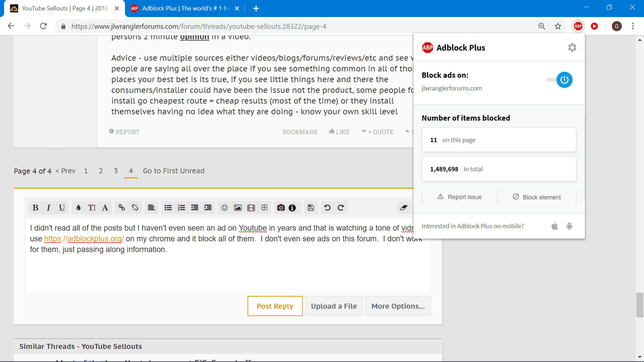Viewport: 644px width, 362px height.
Task: Like the post
Action: click(x=339, y=132)
